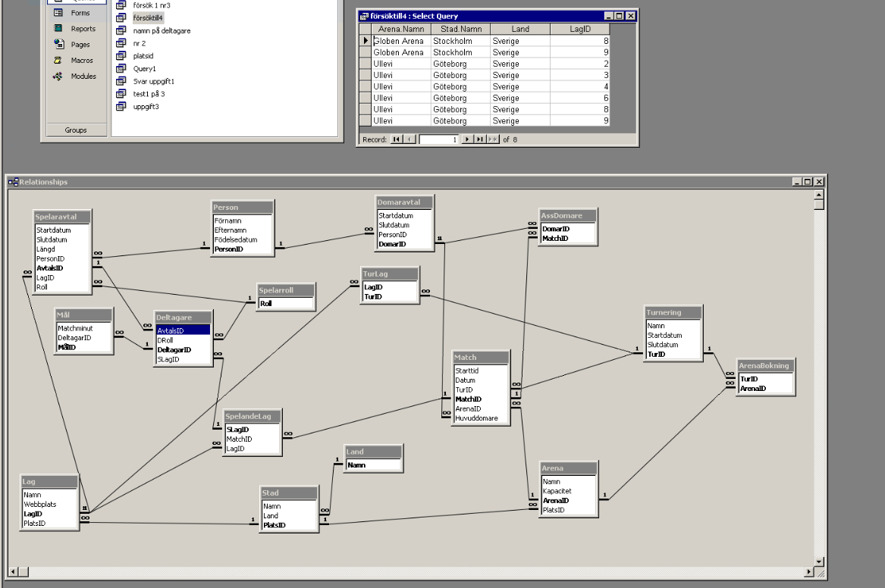Click DomarID field in Domaravtal table
Viewport: 885px width, 588px height.
coord(405,244)
